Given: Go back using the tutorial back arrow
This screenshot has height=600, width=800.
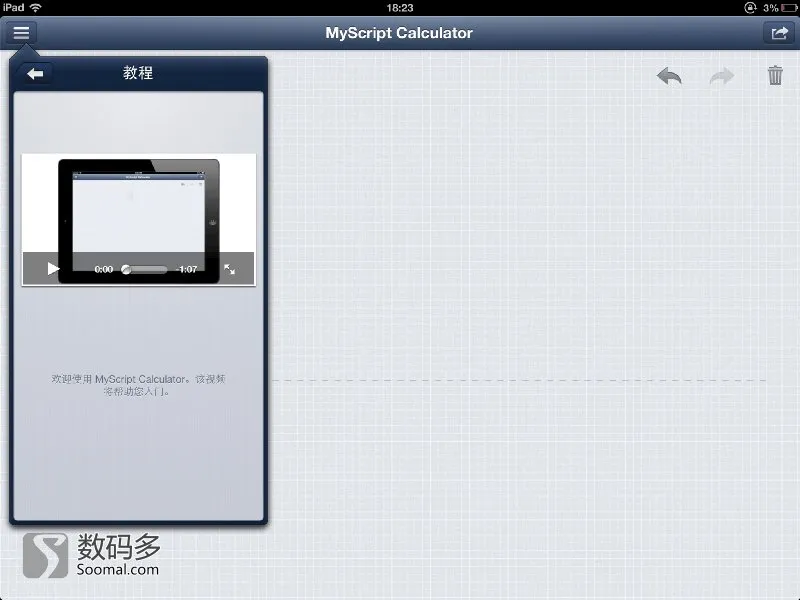Looking at the screenshot, I should 35,74.
